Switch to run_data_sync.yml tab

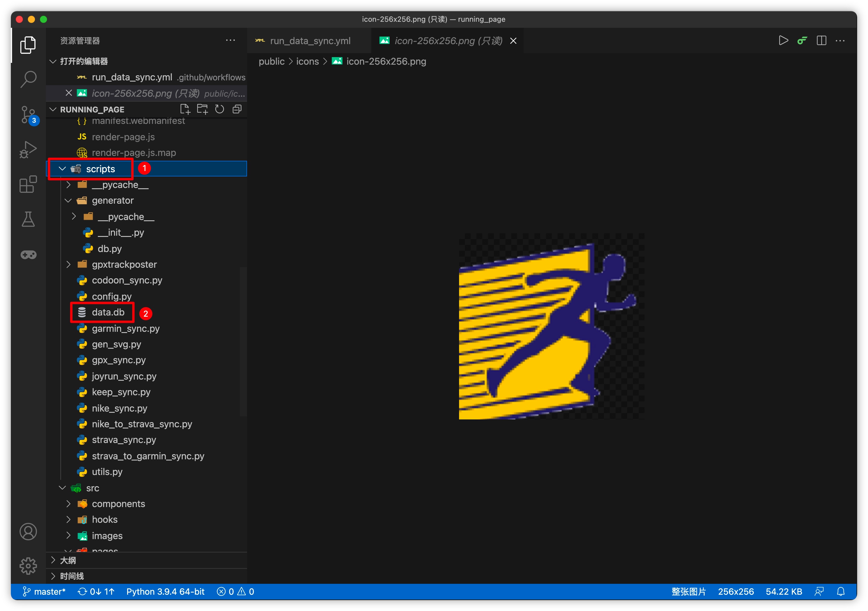pos(310,41)
